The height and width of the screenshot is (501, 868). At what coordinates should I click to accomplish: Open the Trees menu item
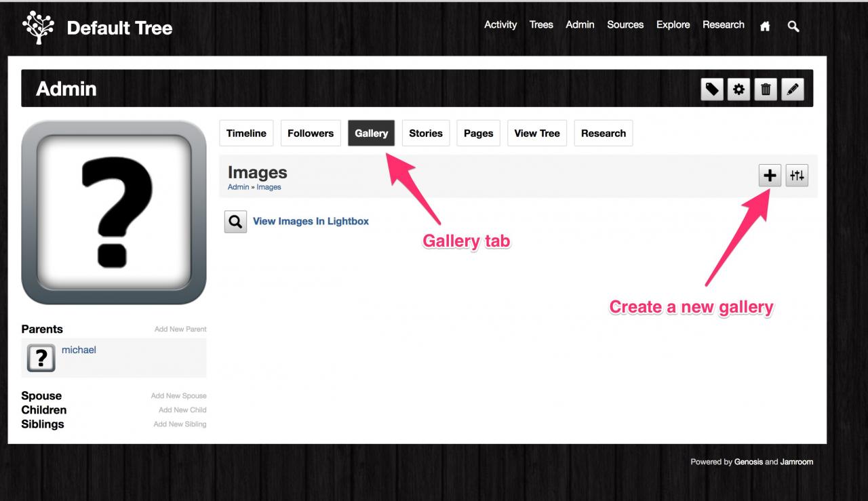[x=541, y=25]
